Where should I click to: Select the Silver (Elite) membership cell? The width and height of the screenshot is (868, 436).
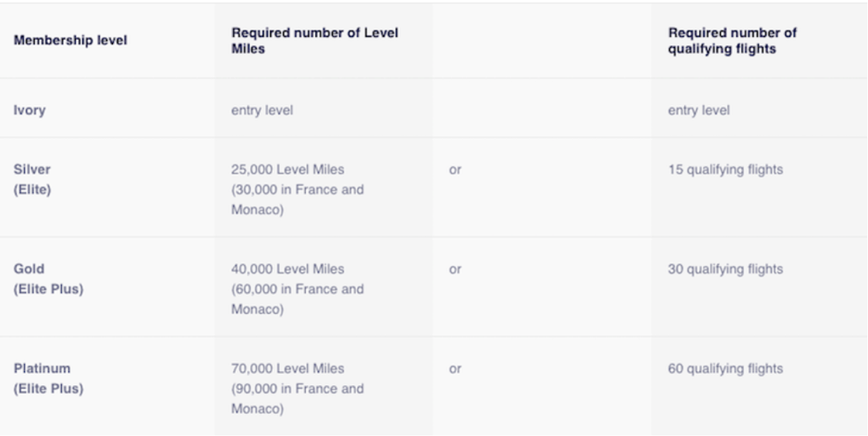point(33,179)
